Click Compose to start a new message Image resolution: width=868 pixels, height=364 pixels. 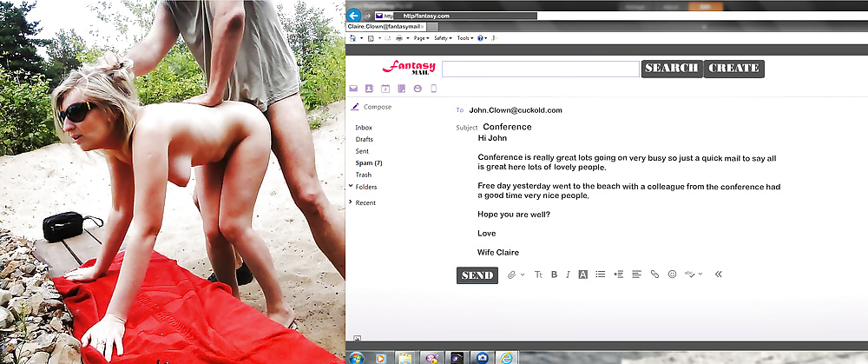pos(371,107)
